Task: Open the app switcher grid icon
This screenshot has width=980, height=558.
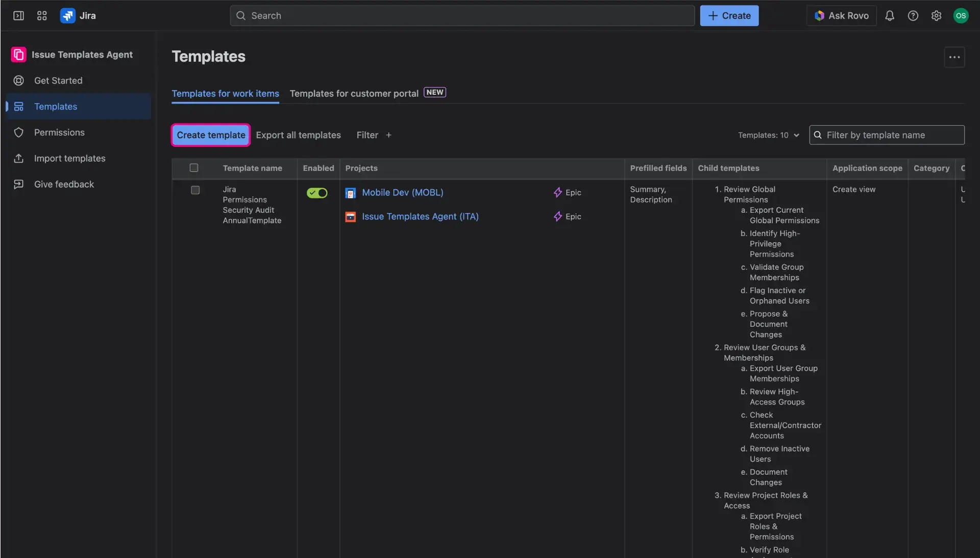Action: click(x=41, y=16)
